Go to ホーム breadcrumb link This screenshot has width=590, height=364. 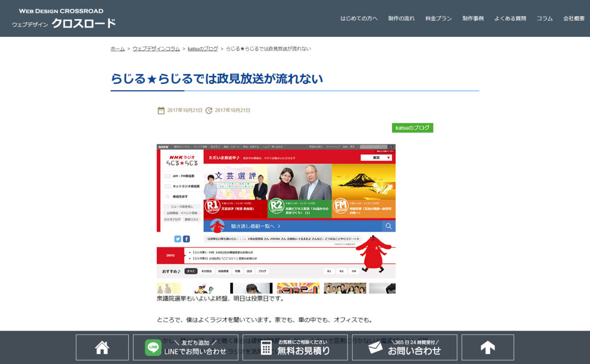pos(118,49)
